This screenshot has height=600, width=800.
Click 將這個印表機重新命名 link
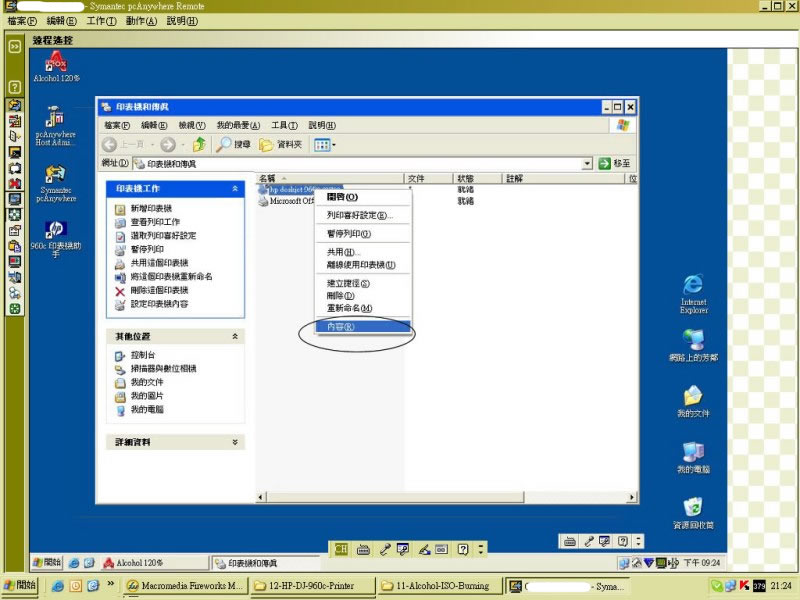[x=171, y=277]
